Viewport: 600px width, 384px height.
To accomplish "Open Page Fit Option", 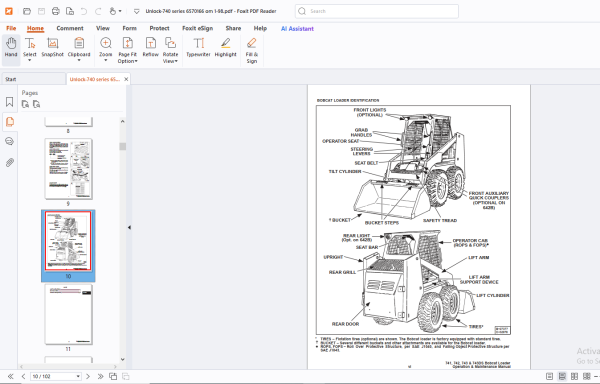I will 127,50.
